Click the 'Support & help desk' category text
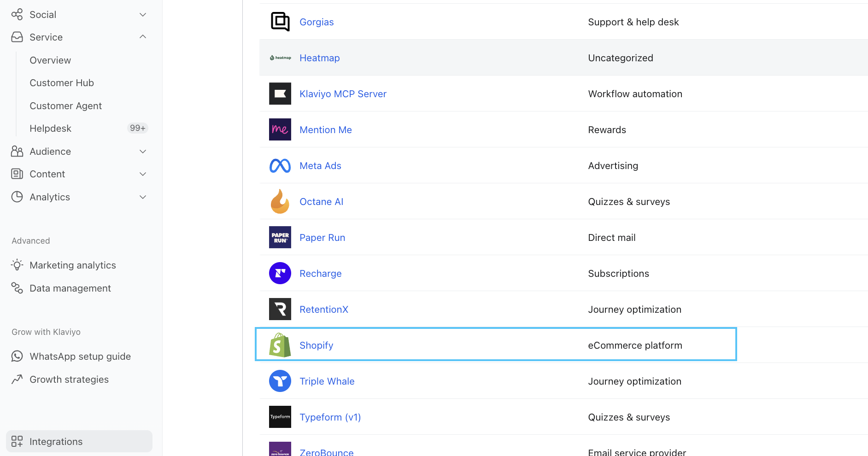 [x=633, y=22]
